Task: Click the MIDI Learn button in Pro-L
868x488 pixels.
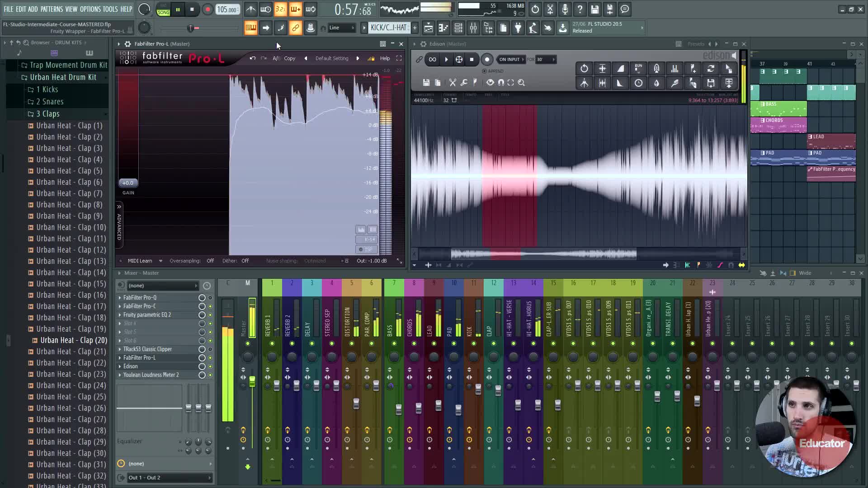Action: [x=140, y=261]
